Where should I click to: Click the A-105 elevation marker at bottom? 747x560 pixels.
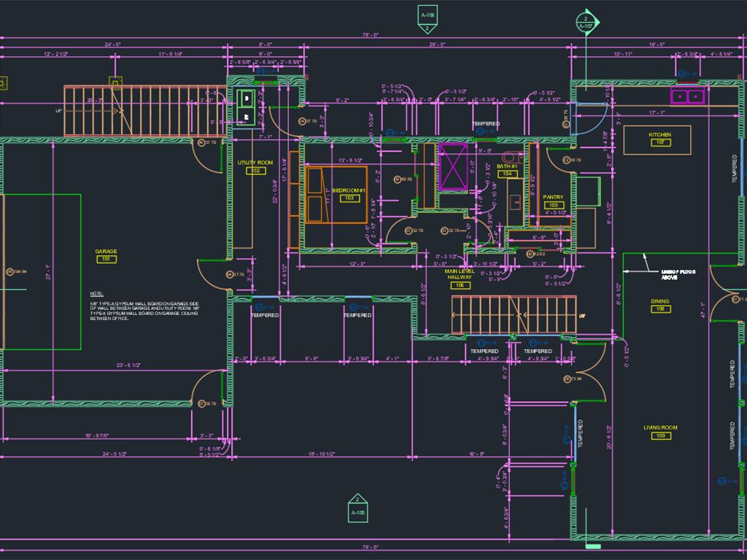(357, 509)
